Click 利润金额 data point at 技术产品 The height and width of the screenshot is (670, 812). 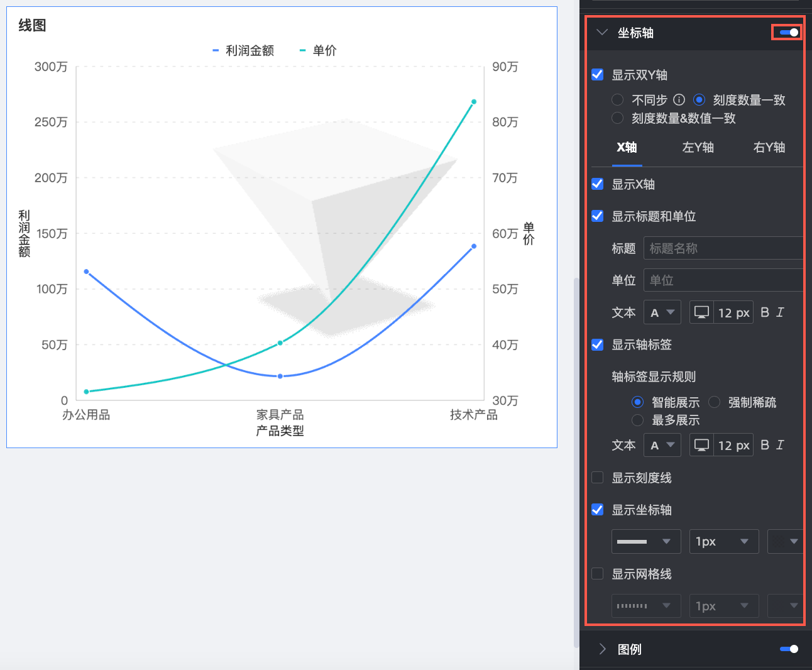click(x=474, y=246)
